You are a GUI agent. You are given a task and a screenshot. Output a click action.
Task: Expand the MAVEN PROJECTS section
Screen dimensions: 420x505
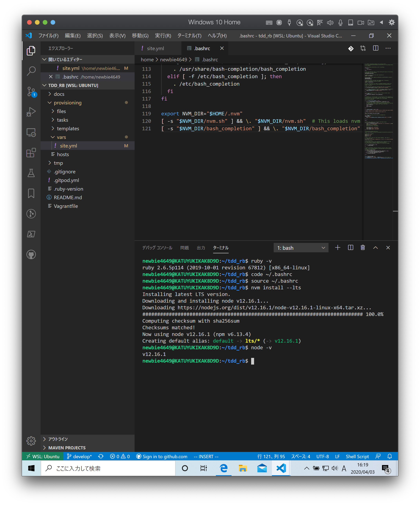[67, 448]
